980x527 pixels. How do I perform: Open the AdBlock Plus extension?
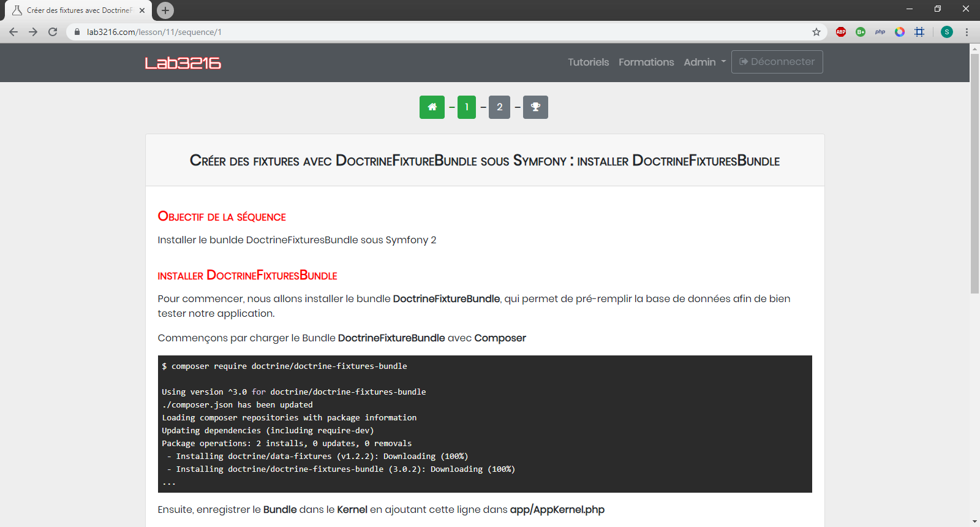click(x=841, y=32)
